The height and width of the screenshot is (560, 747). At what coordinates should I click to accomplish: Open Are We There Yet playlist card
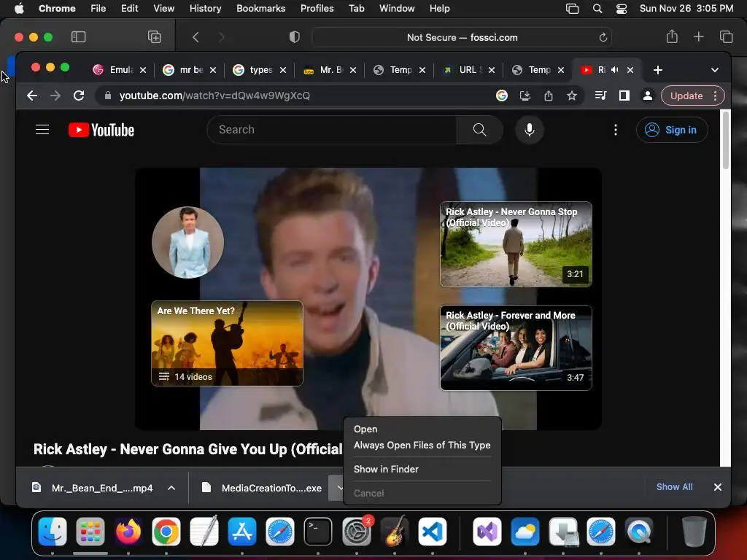(227, 343)
